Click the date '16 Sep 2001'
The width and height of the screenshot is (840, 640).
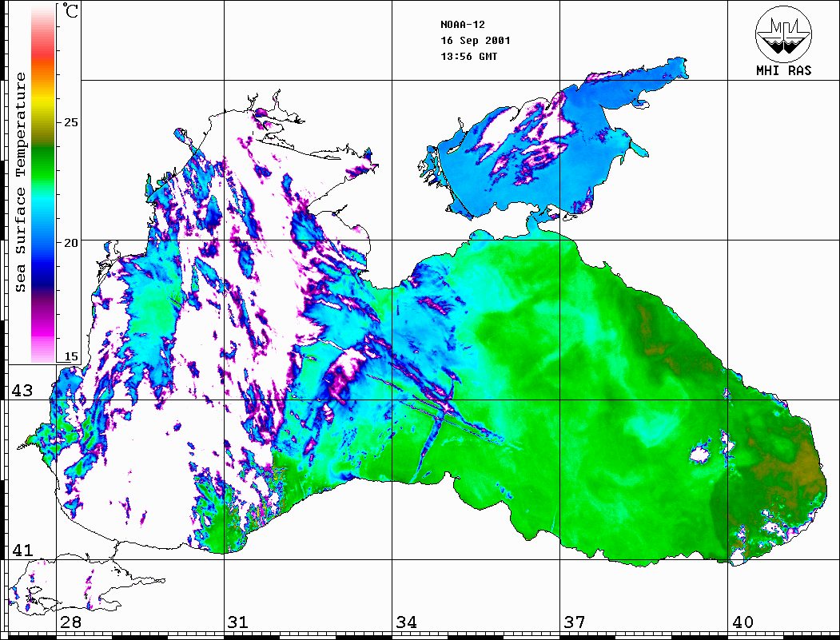(476, 41)
